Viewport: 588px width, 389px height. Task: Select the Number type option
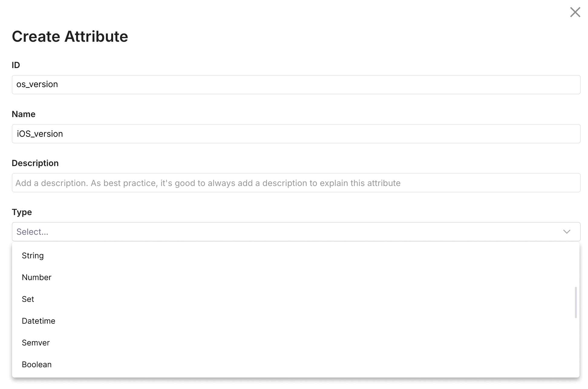[x=37, y=277]
